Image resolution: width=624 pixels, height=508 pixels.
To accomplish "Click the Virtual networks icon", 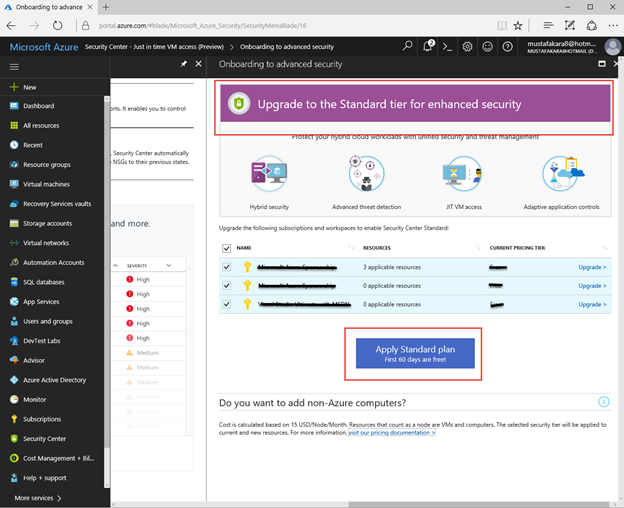I will (x=14, y=243).
